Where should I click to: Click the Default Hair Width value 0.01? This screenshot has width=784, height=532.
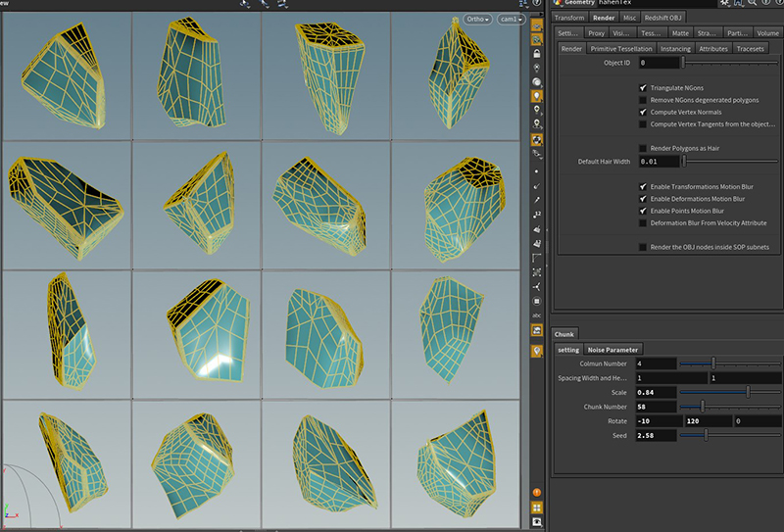[x=659, y=161]
